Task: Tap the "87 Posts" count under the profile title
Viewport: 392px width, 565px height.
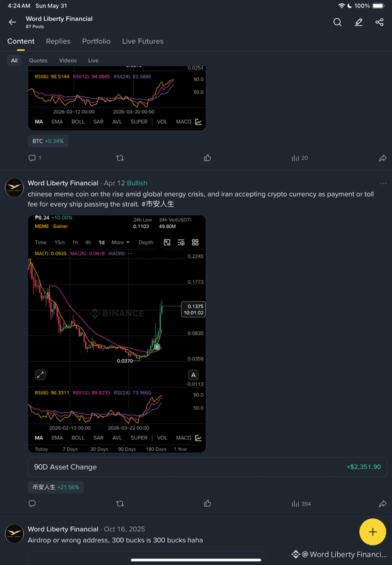Action: click(35, 27)
